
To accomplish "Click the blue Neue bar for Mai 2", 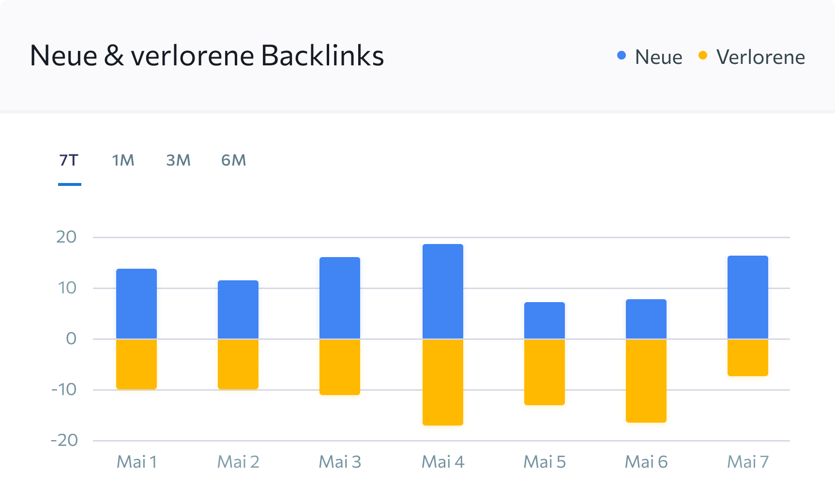I will pos(238,309).
